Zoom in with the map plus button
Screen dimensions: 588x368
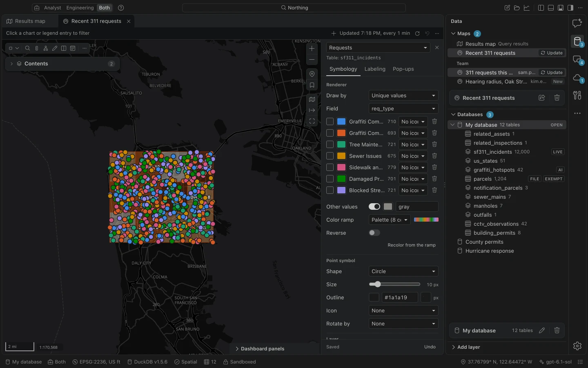coord(312,48)
